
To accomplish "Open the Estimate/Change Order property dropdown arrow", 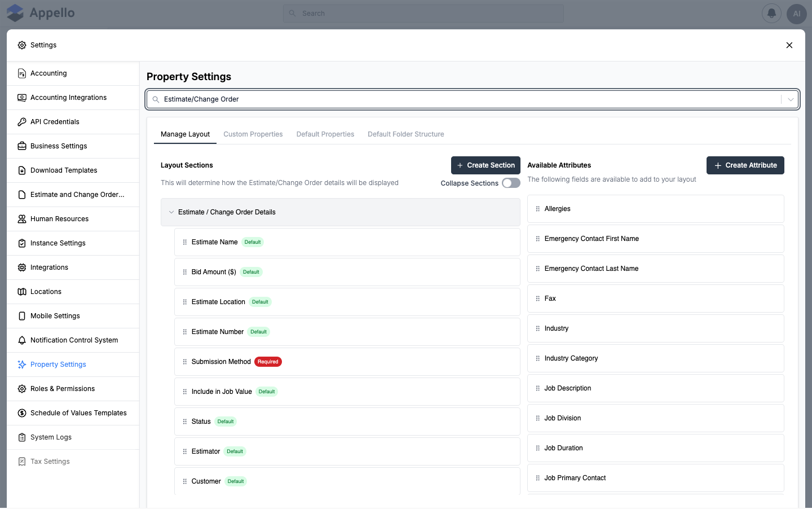I will (791, 99).
